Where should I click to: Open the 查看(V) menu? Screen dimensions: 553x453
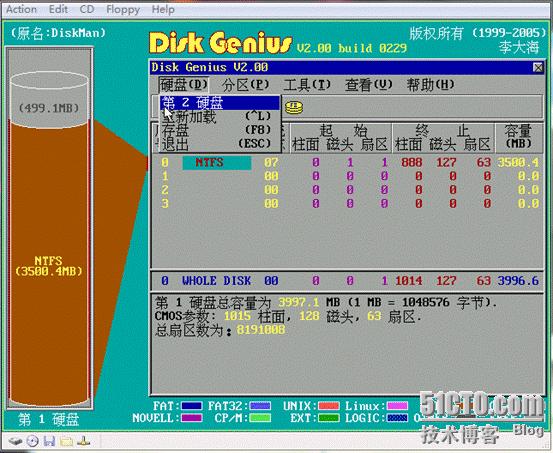[369, 85]
